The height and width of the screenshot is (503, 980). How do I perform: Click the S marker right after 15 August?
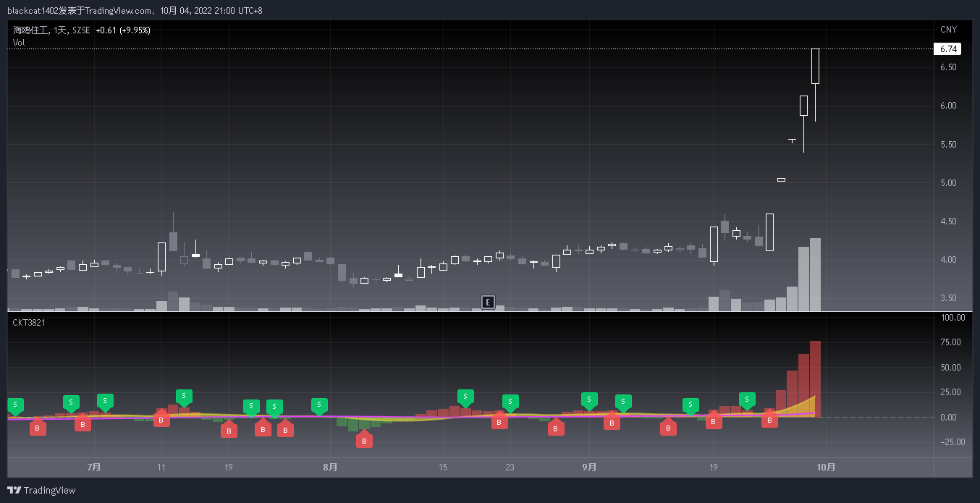465,397
